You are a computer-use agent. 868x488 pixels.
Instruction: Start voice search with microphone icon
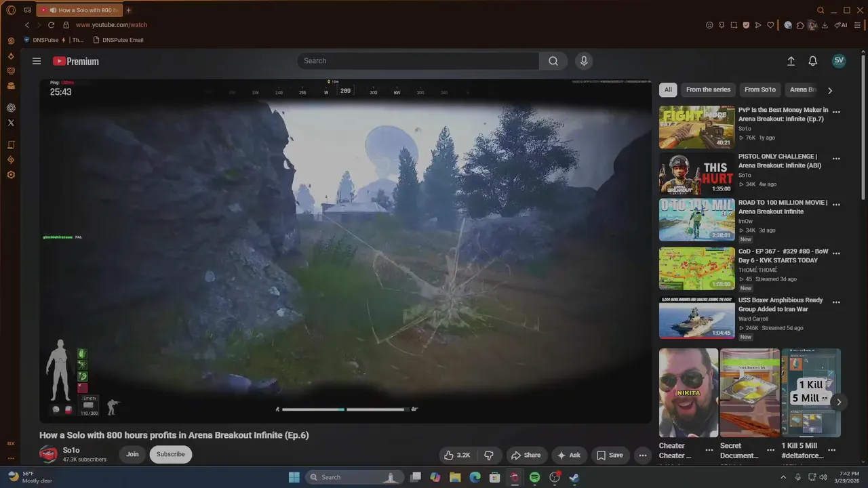(584, 61)
